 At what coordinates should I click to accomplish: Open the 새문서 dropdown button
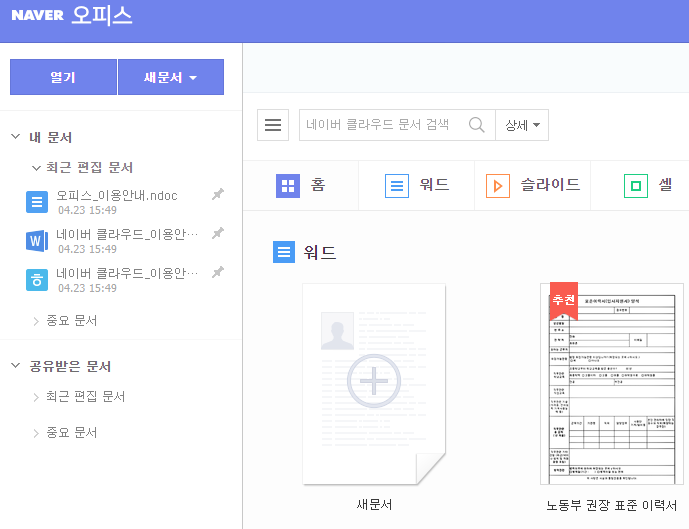tap(171, 77)
